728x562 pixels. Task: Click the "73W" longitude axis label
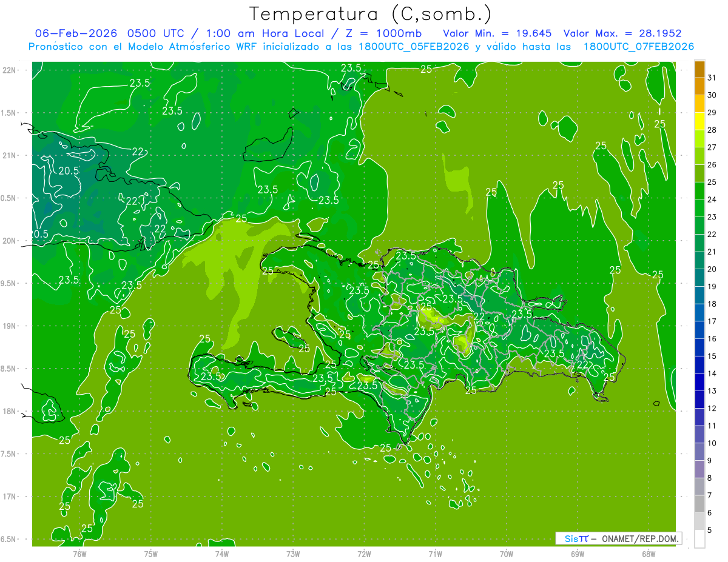click(293, 554)
